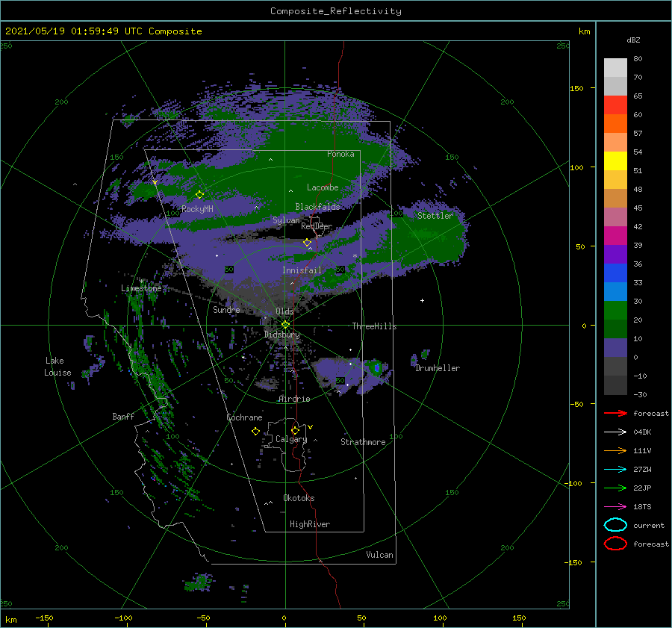Click the red forecast ellipse legend symbol
Image resolution: width=672 pixels, height=628 pixels.
[615, 544]
